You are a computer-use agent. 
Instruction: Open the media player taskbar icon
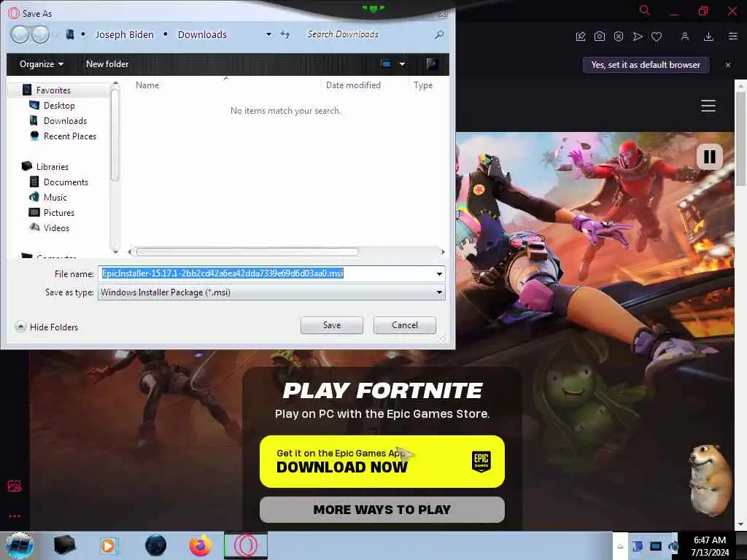109,545
